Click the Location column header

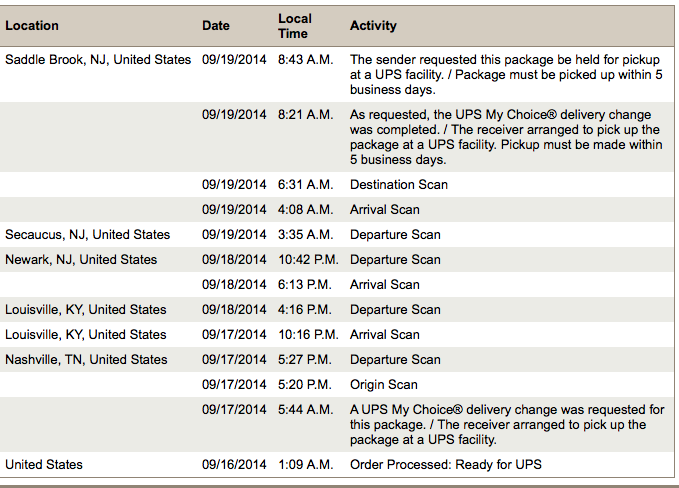click(x=32, y=26)
